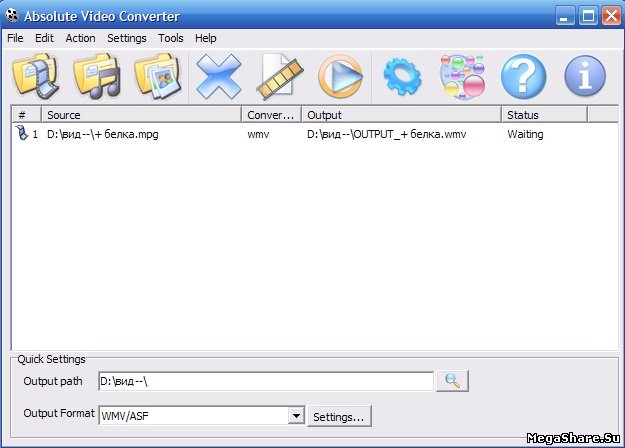
Task: Open settings via blue gear icon
Action: (x=402, y=77)
